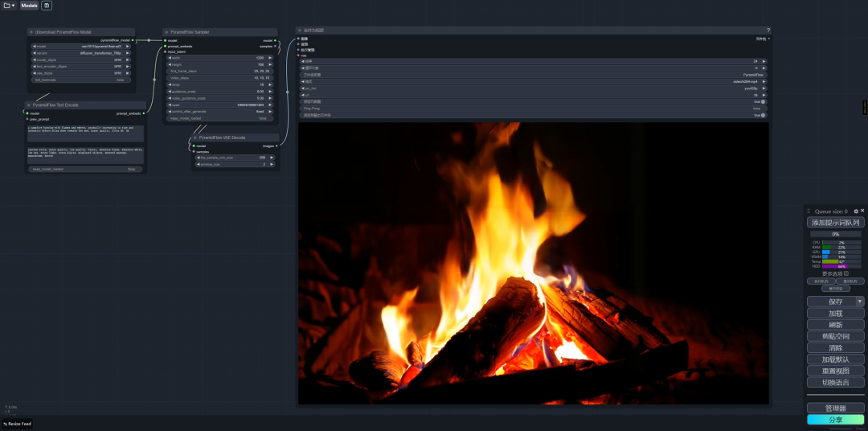Grab the queue panel drag handle
Image resolution: width=868 pixels, height=431 pixels.
(x=809, y=211)
